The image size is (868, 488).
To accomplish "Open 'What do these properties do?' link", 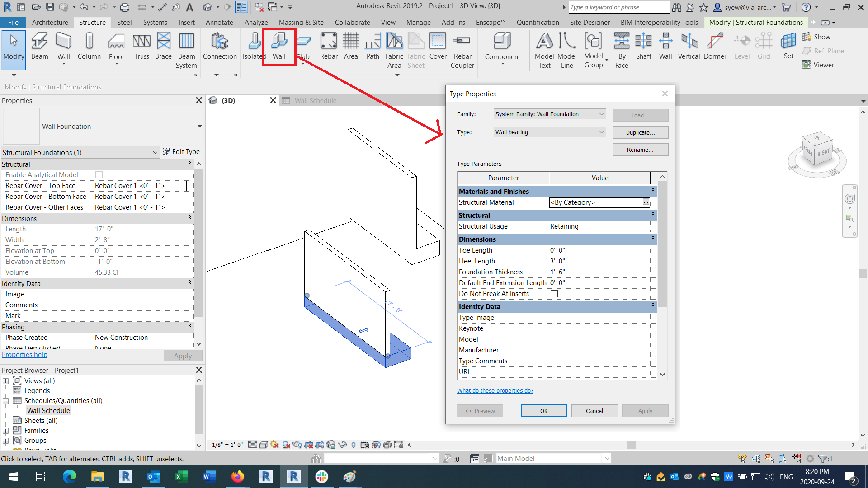I will tap(495, 391).
